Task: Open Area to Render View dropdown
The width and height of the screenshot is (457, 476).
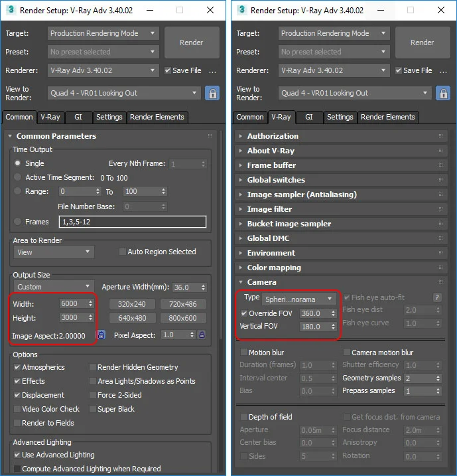Action: point(54,252)
